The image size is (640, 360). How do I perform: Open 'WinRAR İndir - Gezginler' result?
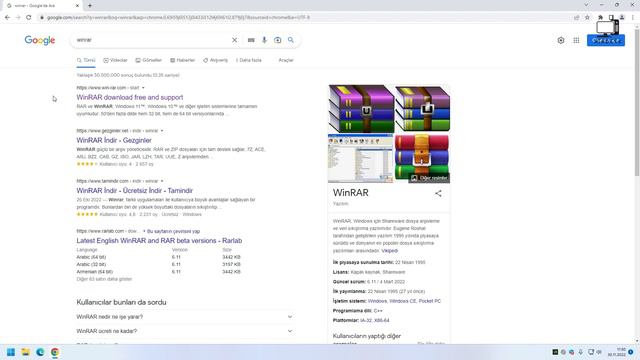[x=114, y=140]
